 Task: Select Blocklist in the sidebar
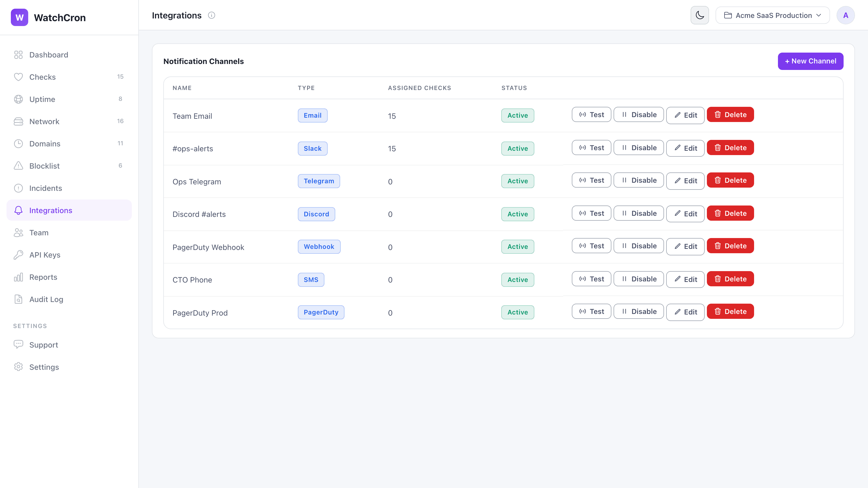tap(69, 166)
